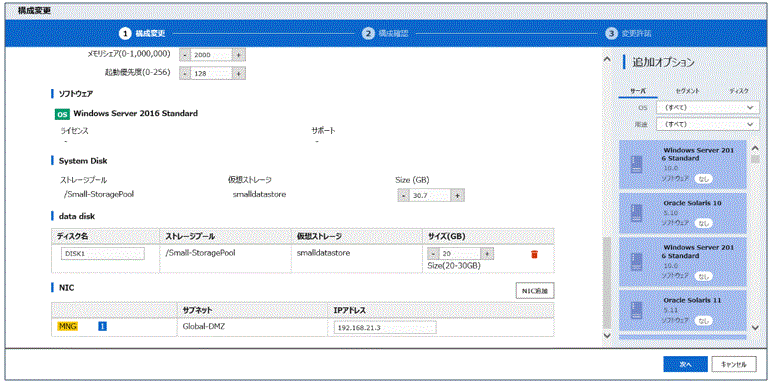Screen dimensions: 773x386
Task: Select the Oracle Solaris 11 server icon
Action: (636, 311)
